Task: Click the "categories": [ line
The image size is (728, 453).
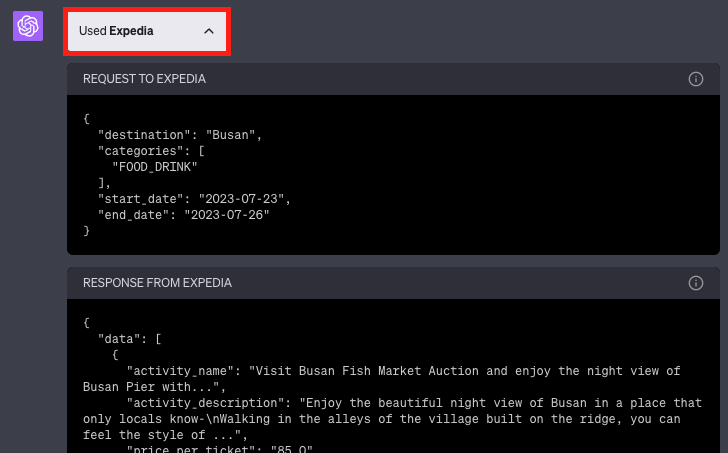Action: point(151,151)
